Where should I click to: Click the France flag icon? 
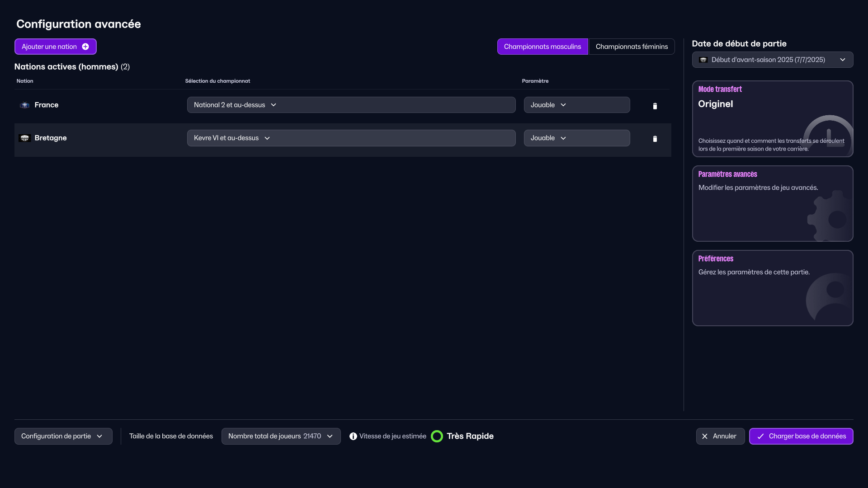[25, 105]
